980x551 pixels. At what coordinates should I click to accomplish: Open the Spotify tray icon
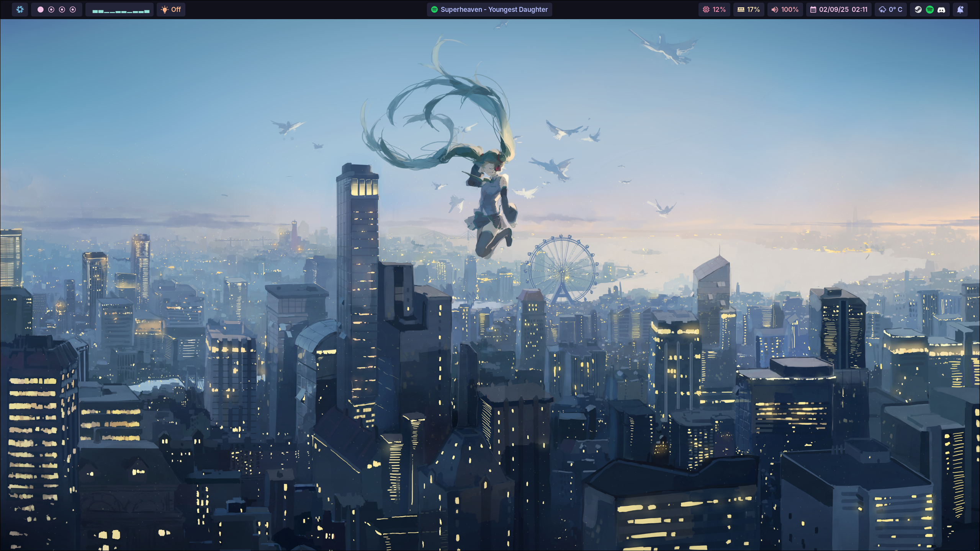(x=929, y=10)
